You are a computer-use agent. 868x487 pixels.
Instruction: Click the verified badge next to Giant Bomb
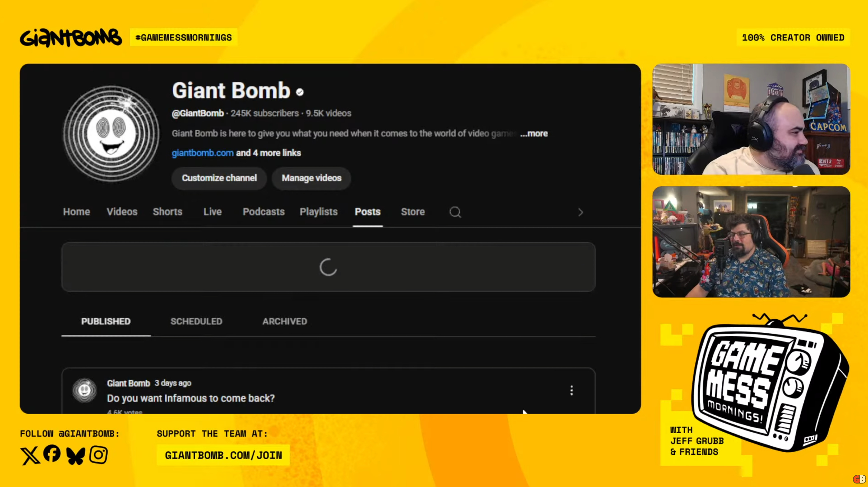[300, 92]
